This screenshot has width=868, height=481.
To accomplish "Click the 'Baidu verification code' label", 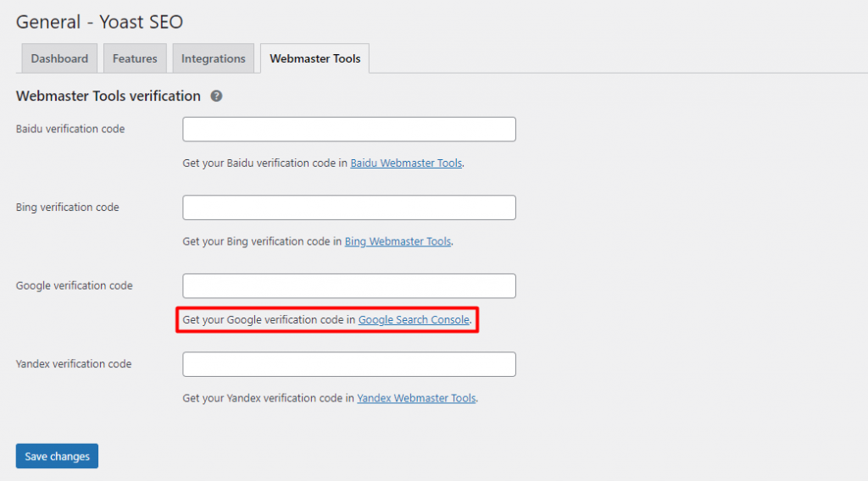I will pyautogui.click(x=70, y=129).
